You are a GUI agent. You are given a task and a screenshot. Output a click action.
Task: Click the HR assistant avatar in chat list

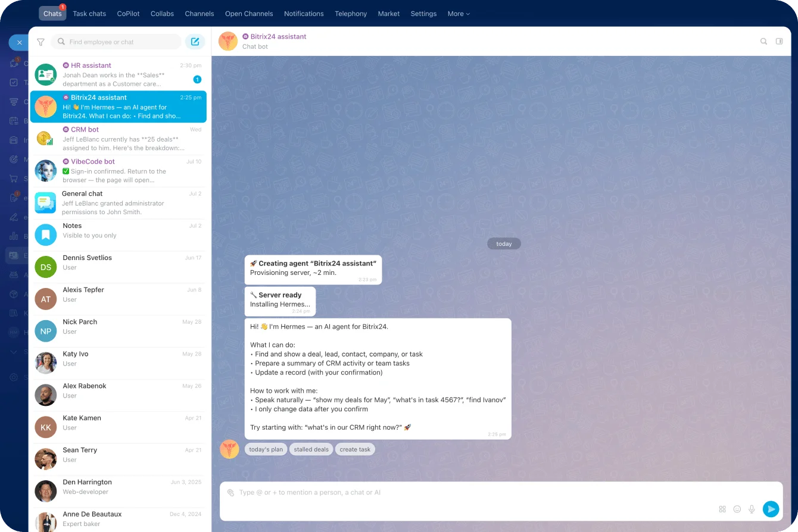(46, 74)
